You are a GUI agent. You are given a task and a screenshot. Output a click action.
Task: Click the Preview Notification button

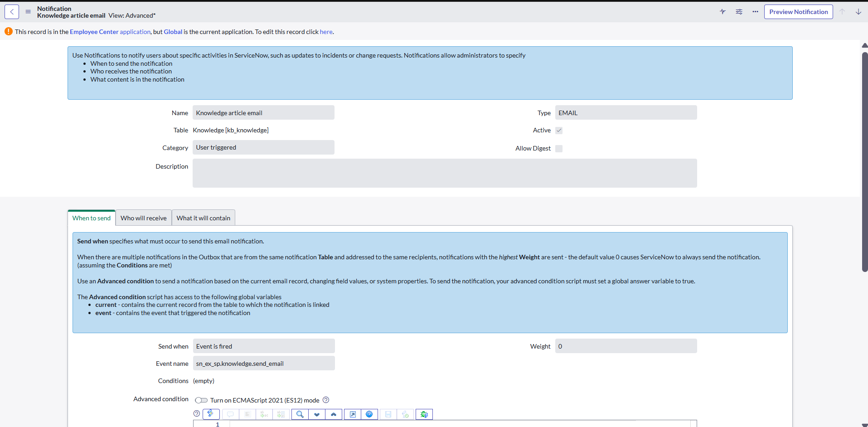[x=798, y=12]
